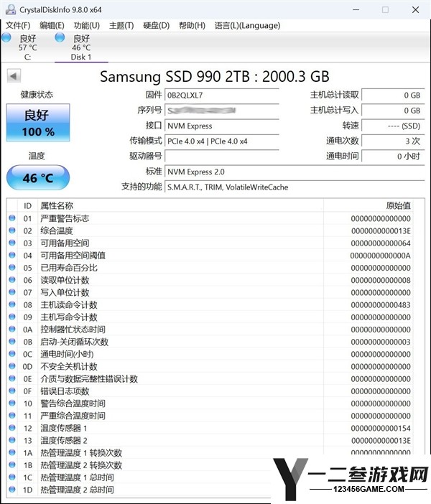431x504 pixels.
Task: Click the 属性名称 column header
Action: click(x=180, y=206)
